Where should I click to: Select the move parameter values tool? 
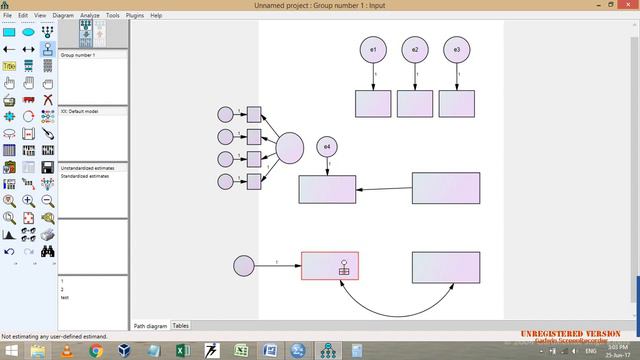[9, 133]
